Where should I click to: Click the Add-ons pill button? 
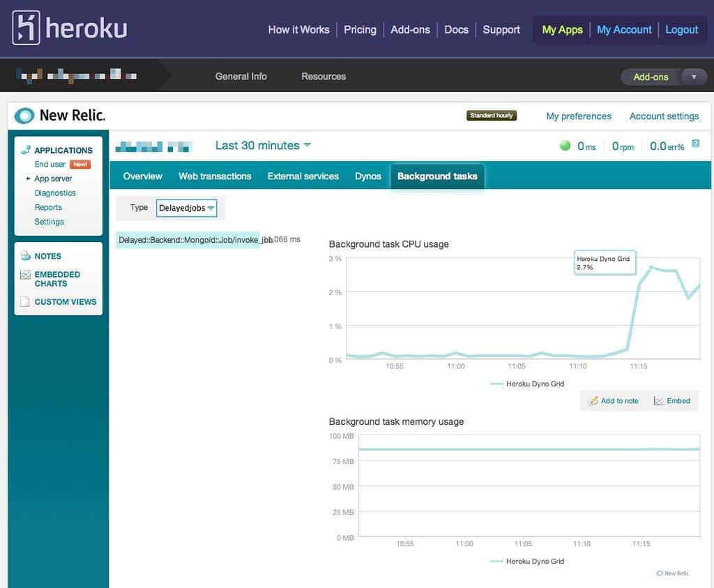pos(651,77)
